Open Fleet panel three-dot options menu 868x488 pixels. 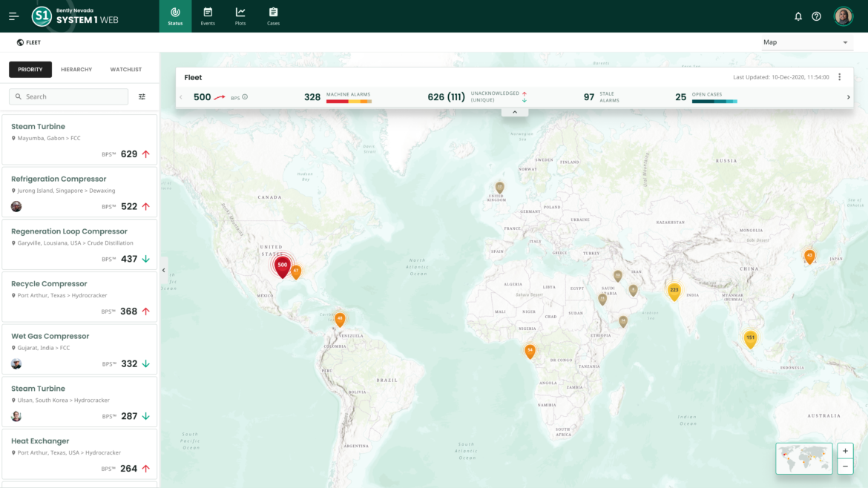pyautogui.click(x=840, y=77)
